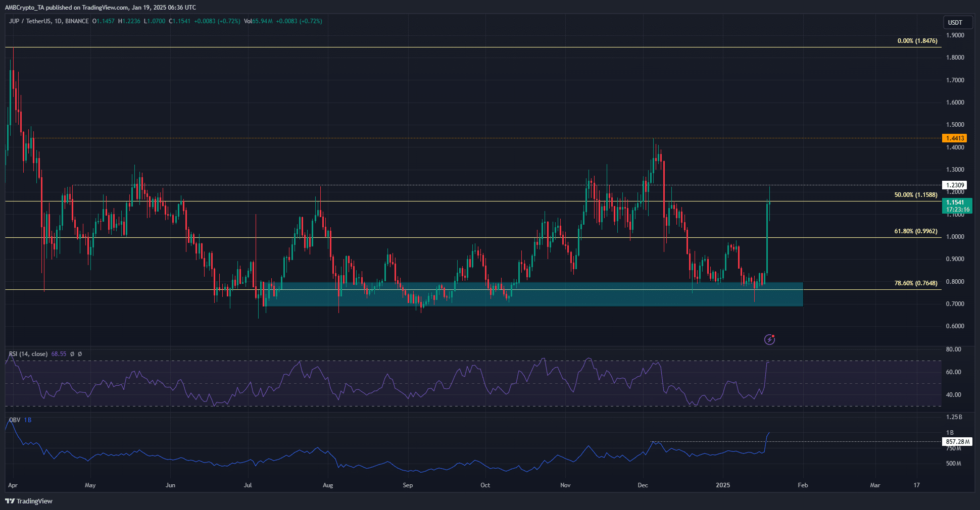Image resolution: width=980 pixels, height=510 pixels.
Task: Click the second ø symbol beside RSI value
Action: pyautogui.click(x=80, y=354)
